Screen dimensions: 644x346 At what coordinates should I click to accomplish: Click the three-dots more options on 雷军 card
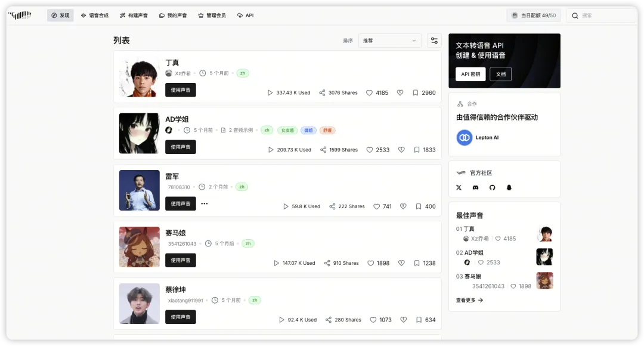(x=204, y=203)
